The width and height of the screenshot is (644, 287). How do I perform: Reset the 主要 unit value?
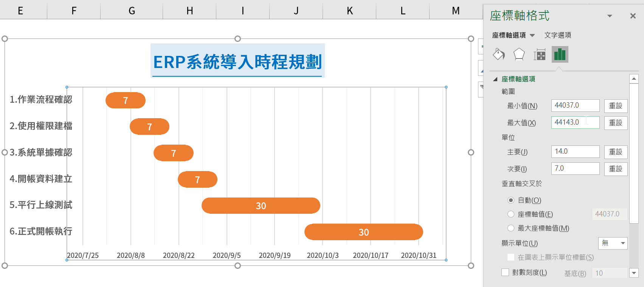click(x=616, y=152)
